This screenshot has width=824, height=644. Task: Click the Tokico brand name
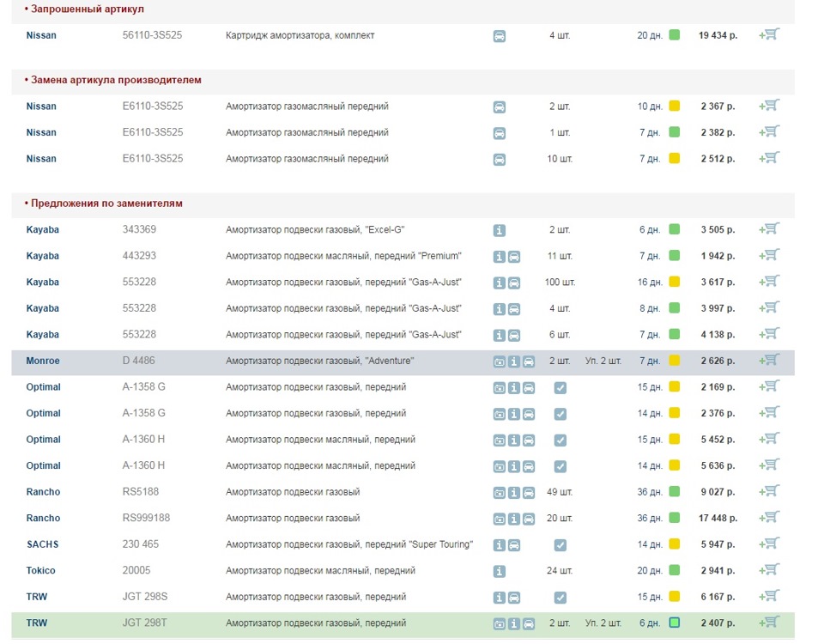[x=40, y=571]
